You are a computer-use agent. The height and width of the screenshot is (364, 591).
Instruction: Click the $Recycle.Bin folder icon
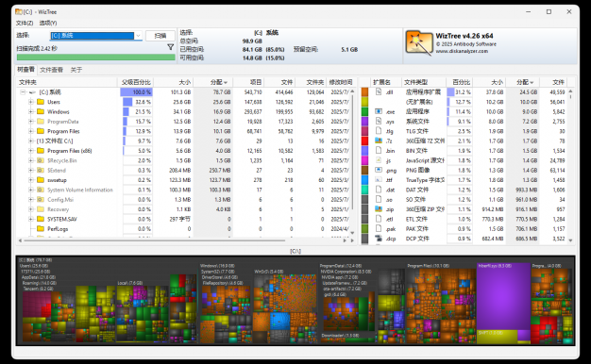(41, 160)
